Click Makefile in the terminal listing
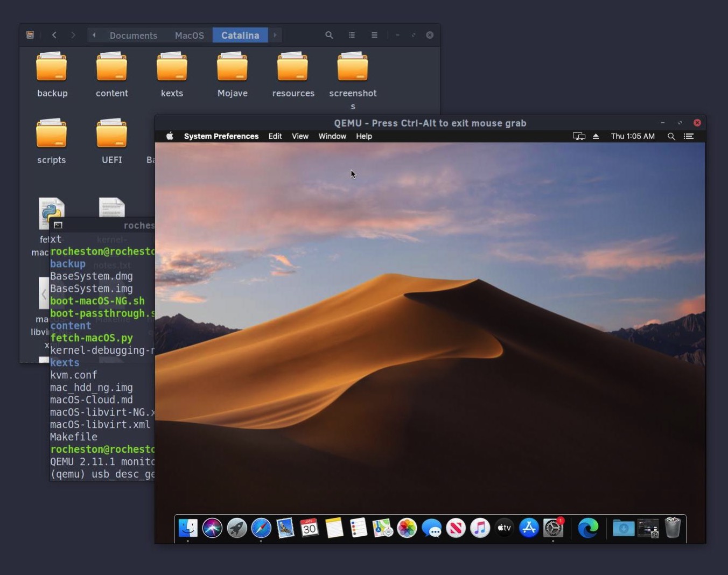Viewport: 728px width, 575px height. [x=74, y=437]
